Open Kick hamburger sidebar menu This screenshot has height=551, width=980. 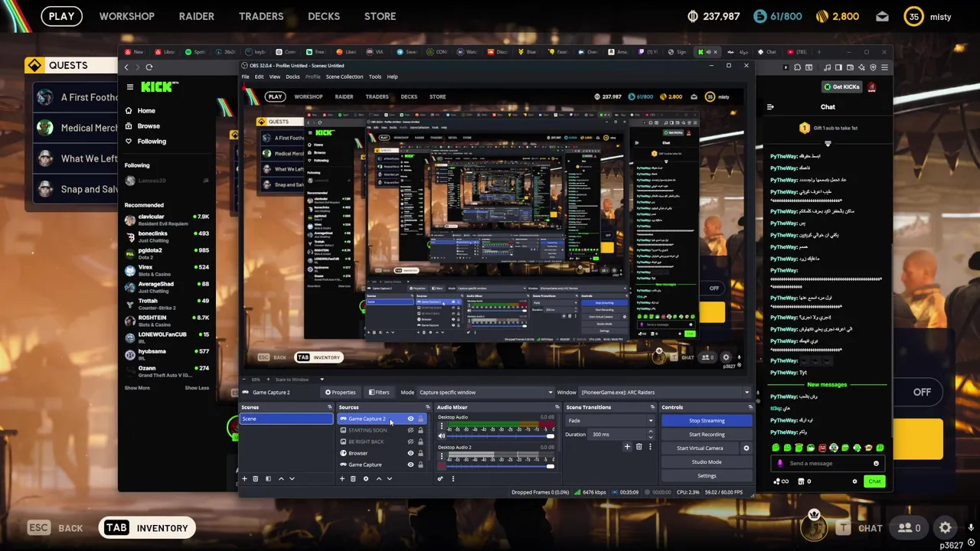[x=130, y=87]
